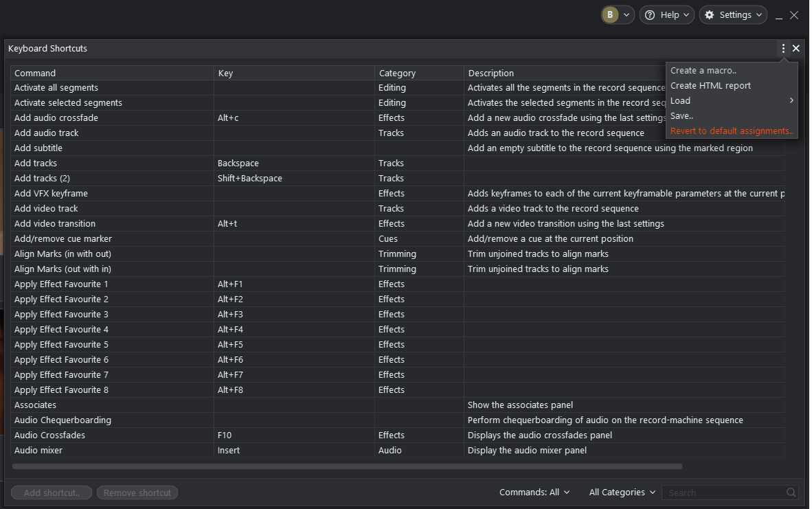Click the Remove shortcut button
This screenshot has width=812, height=509.
click(137, 493)
